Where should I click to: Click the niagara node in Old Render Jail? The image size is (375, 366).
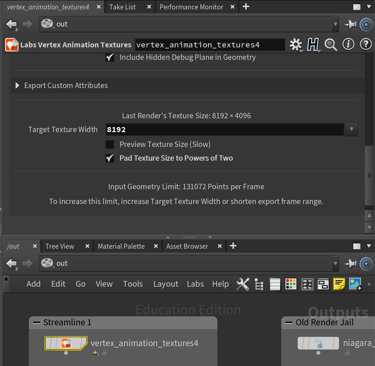318,343
